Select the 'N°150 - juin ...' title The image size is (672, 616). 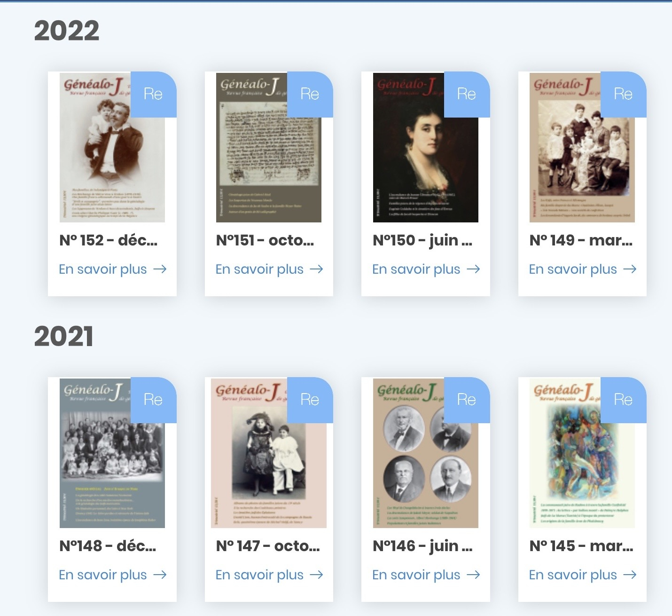pyautogui.click(x=422, y=240)
